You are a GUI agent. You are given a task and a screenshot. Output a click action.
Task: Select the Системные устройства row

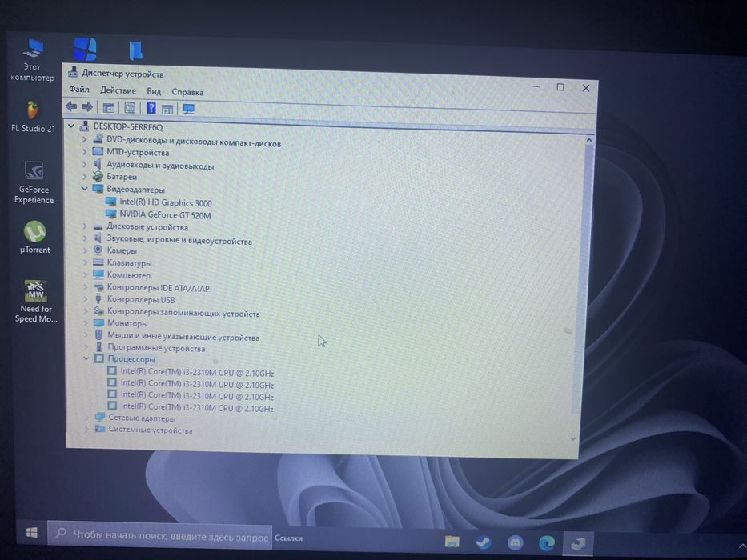point(144,430)
